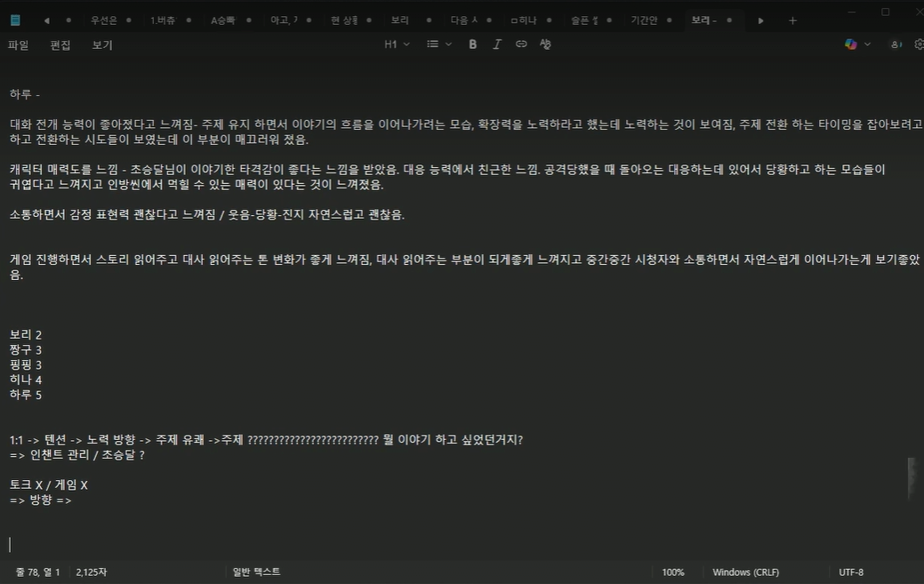Image resolution: width=924 pixels, height=584 pixels.
Task: Open the 편집 menu
Action: point(60,44)
